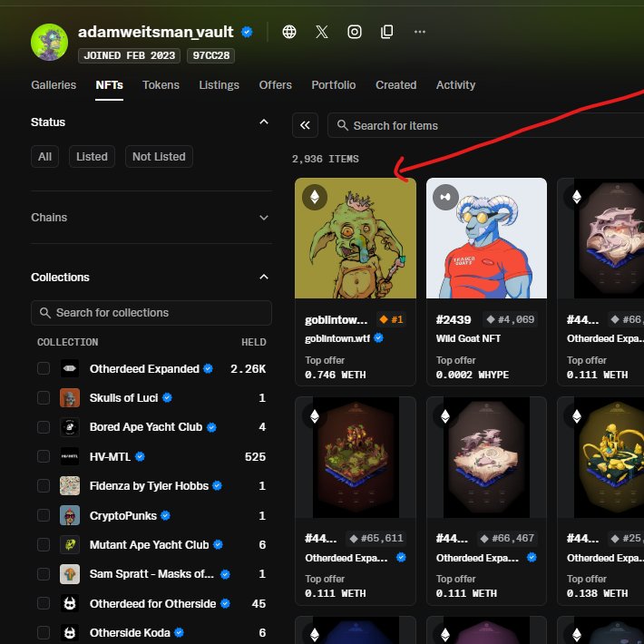The width and height of the screenshot is (644, 644).
Task: Open the #66,467 Otherdeed land thumbnail
Action: (486, 457)
